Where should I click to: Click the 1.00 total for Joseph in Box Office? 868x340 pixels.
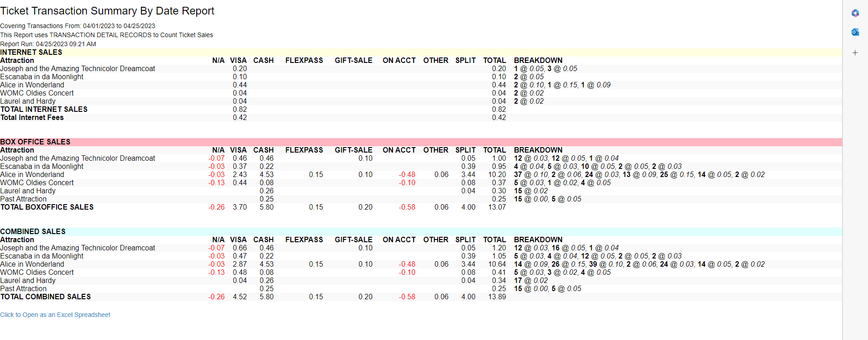click(x=499, y=158)
